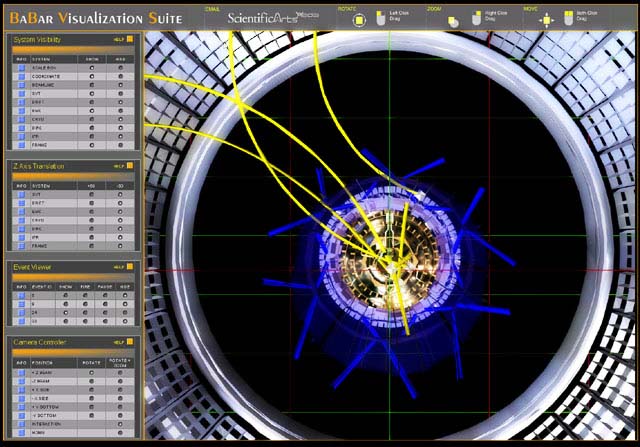The image size is (640, 447).
Task: Select positive translation for SVT in Z Axis
Action: 91,195
